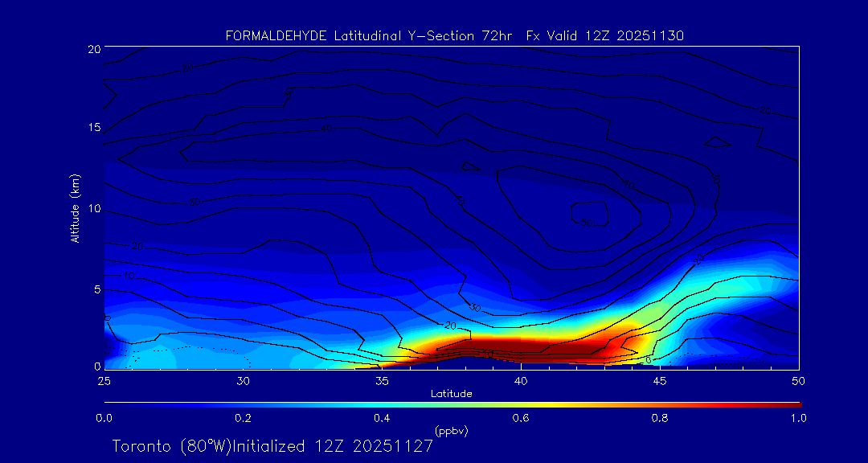Viewport: 868px width, 463px height.
Task: Click the Altitude (km) y-axis label
Action: 75,208
